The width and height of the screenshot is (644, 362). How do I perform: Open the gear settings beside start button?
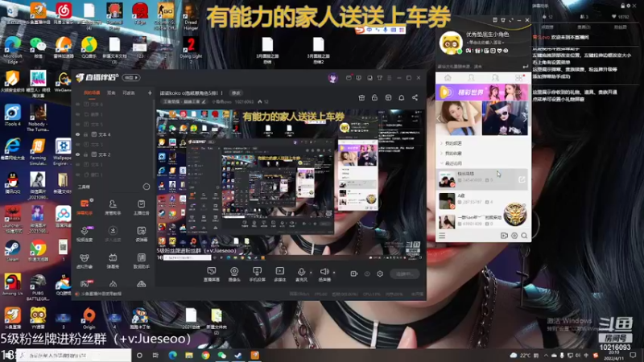380,274
